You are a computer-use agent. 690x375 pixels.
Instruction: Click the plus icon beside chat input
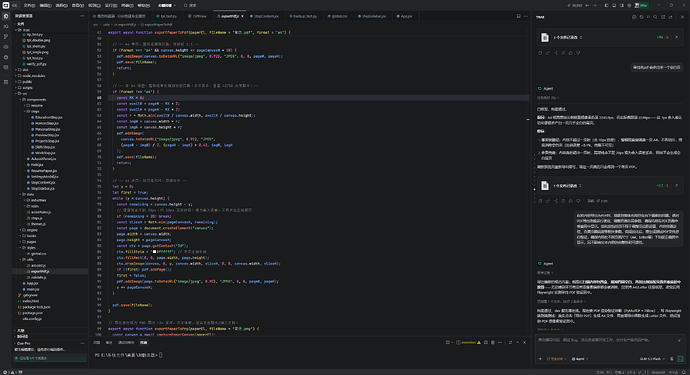point(540,359)
